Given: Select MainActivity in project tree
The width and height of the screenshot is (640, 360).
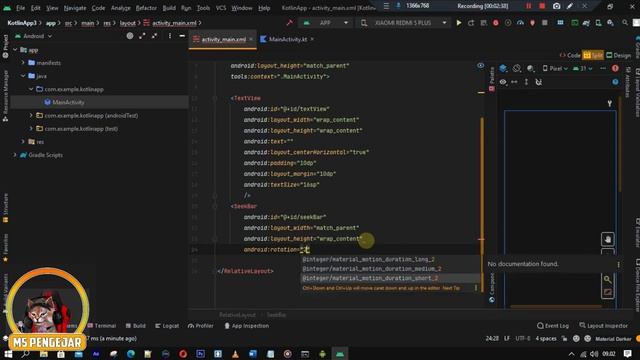Looking at the screenshot, I should [x=68, y=102].
